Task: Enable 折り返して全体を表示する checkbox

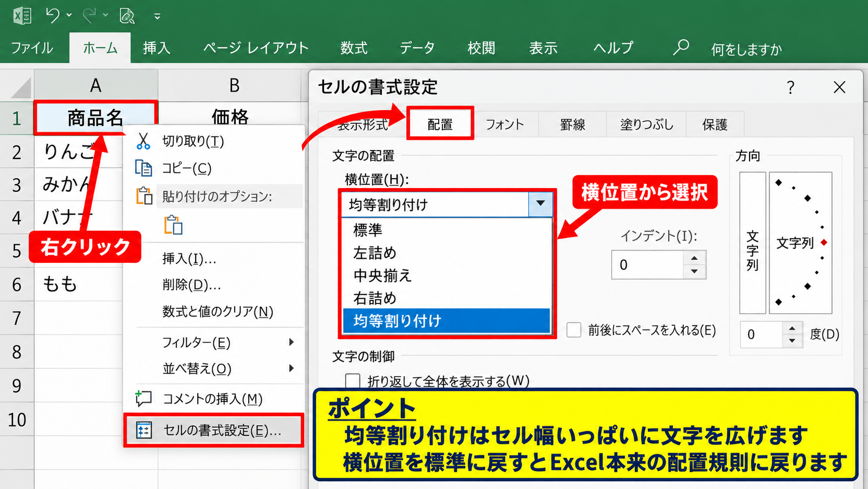Action: tap(352, 381)
